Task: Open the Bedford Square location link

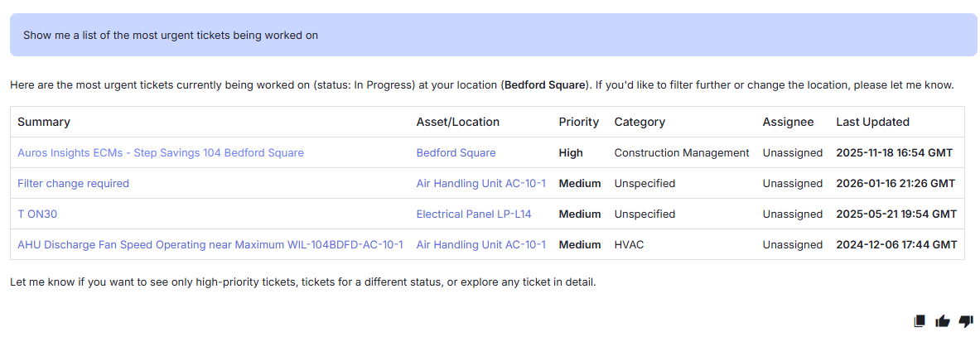Action: [456, 152]
